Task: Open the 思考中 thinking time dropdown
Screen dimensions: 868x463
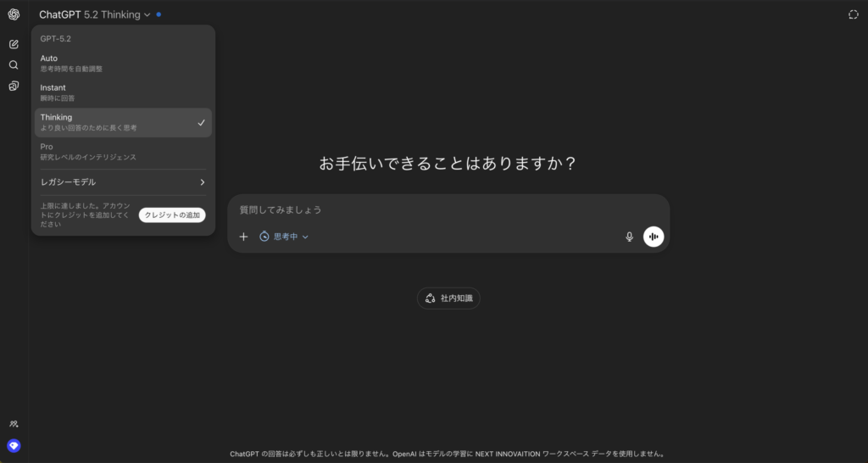Action: click(285, 237)
